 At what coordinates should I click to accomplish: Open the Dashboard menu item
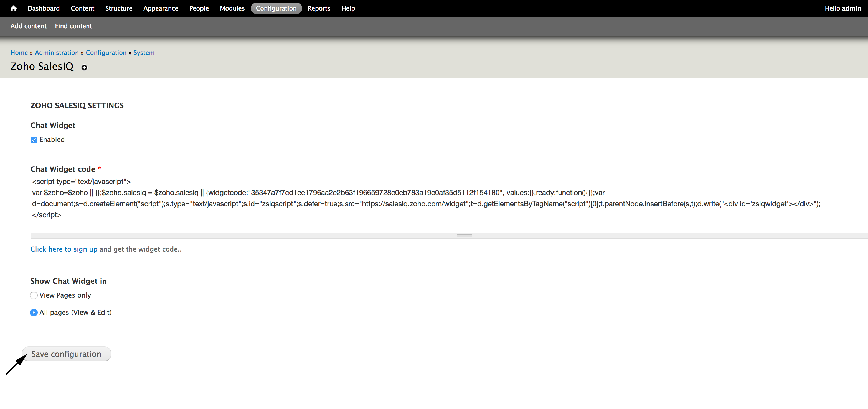(44, 8)
